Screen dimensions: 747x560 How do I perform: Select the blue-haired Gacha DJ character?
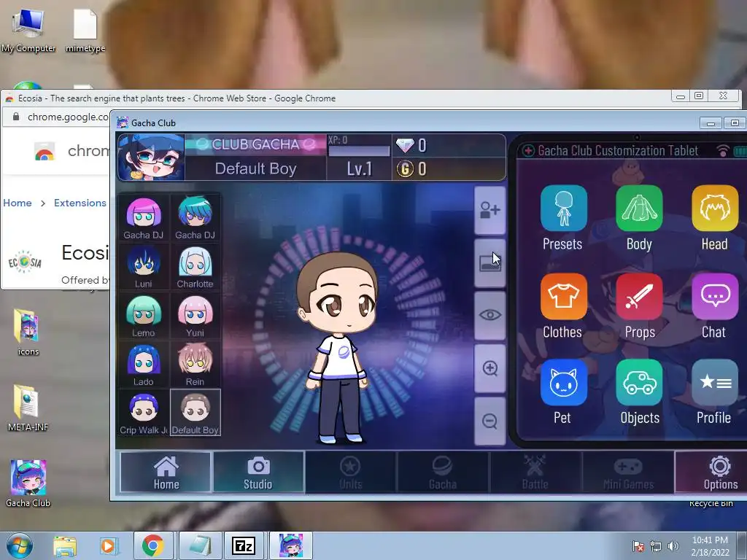click(x=195, y=217)
